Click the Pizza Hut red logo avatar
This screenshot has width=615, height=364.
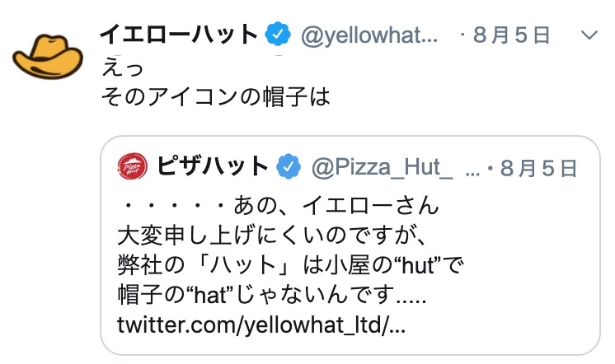tap(133, 166)
